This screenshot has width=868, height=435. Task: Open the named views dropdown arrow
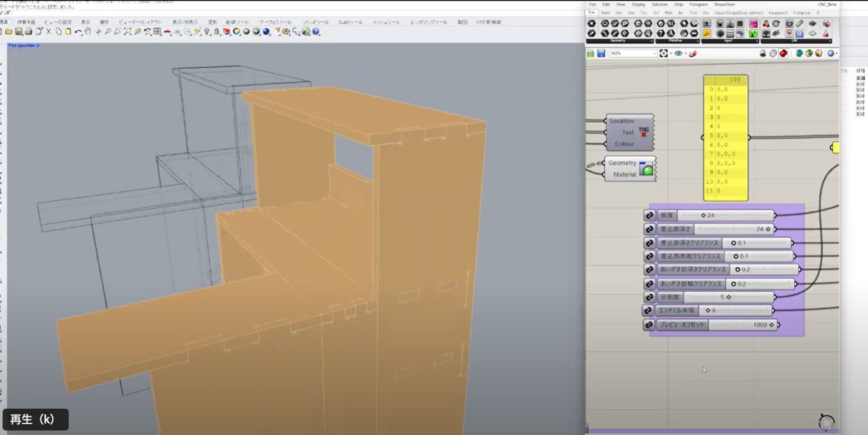click(684, 54)
